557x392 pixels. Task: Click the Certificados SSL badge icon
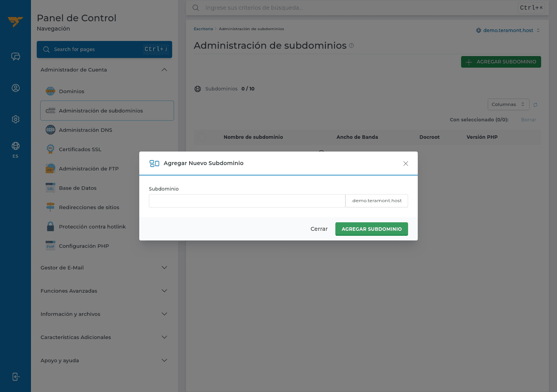click(50, 149)
